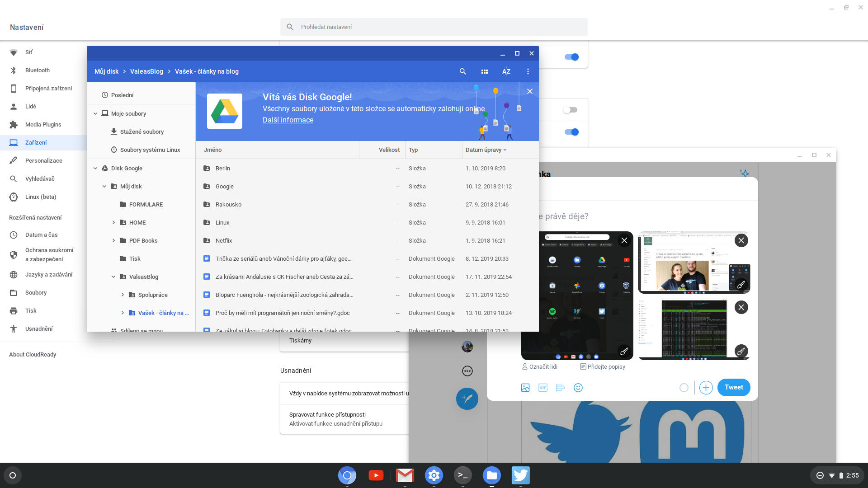The width and height of the screenshot is (868, 488).
Task: Select the Netflix folder row
Action: click(x=367, y=240)
